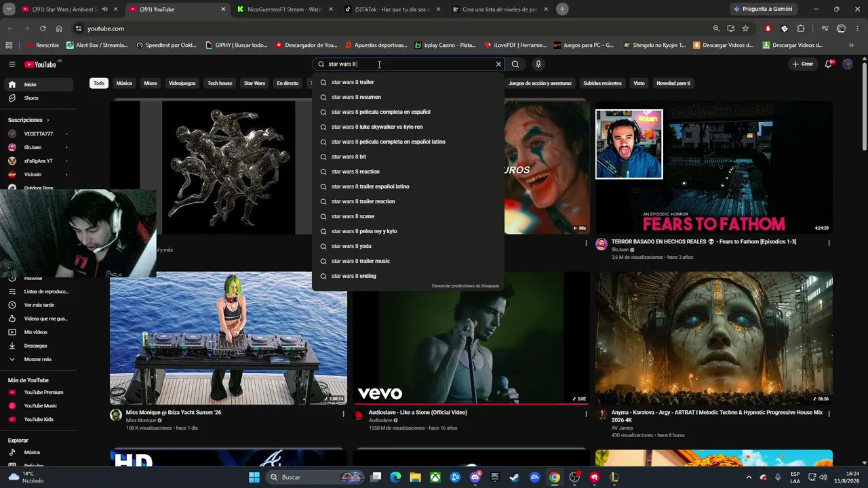Open options menu for Fears to Fathom video

[x=829, y=243]
